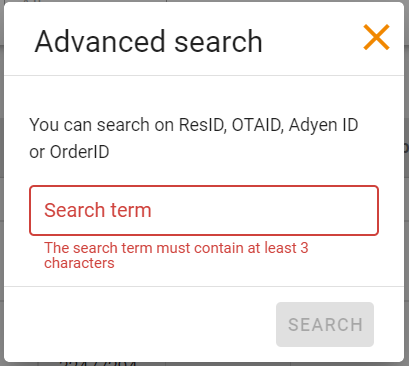Screen dimensions: 409x366
Task: Click "Adyen ID" in the hint text
Action: [323, 125]
